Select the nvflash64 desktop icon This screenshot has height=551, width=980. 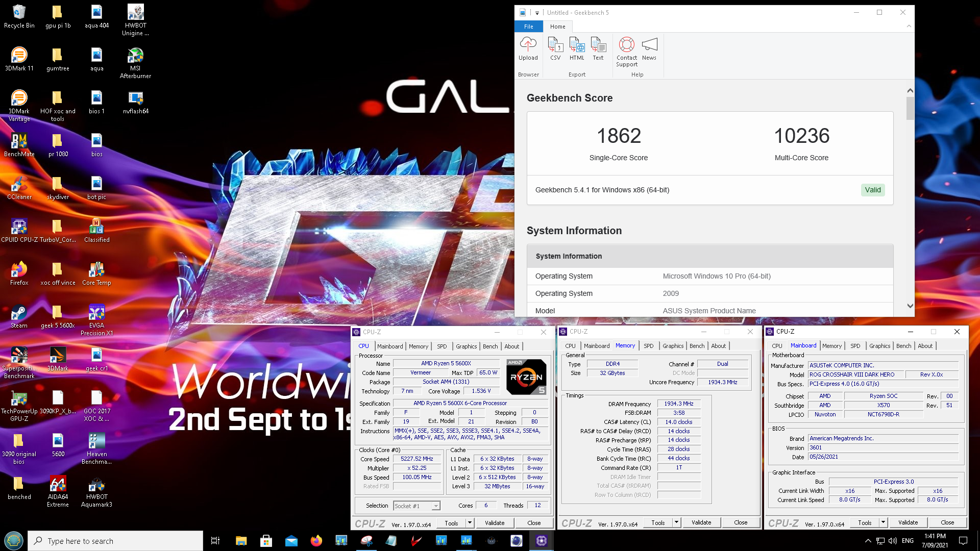(x=135, y=102)
